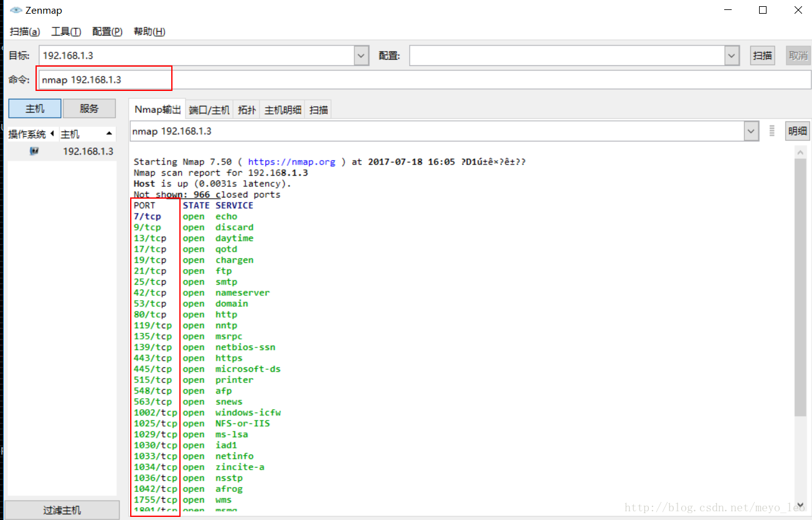Sort by the 操作系统 column header
The width and height of the screenshot is (812, 520).
31,134
